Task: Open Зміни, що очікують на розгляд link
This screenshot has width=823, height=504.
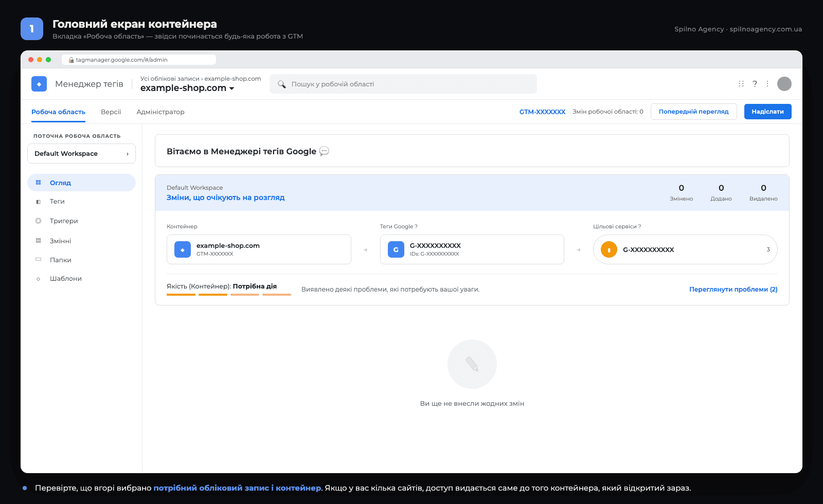Action: (x=225, y=197)
